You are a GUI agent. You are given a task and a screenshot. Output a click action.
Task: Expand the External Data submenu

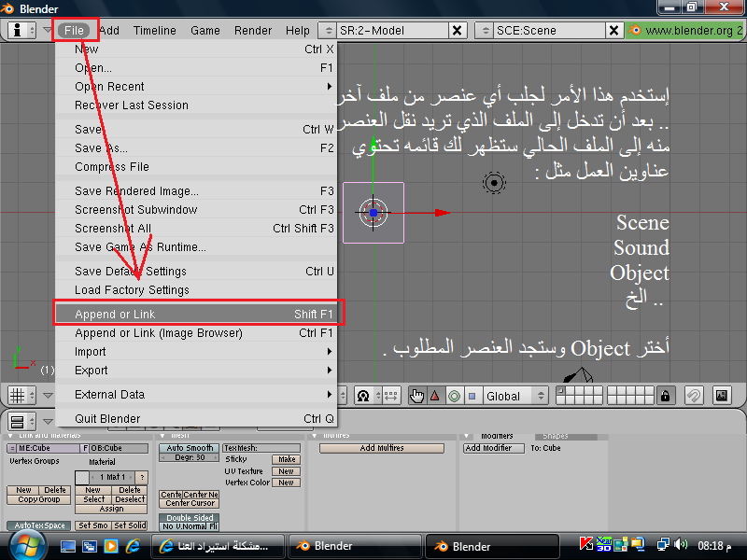197,394
